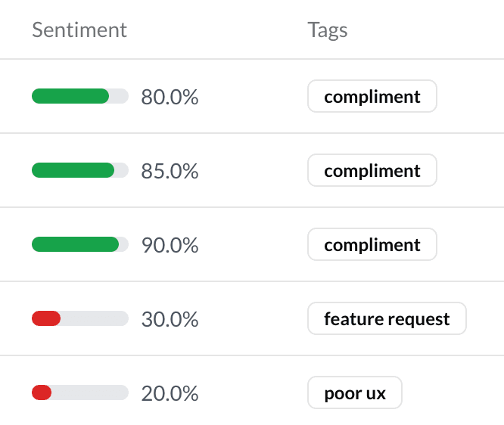Click the feature request tag
504x425 pixels.
point(387,319)
